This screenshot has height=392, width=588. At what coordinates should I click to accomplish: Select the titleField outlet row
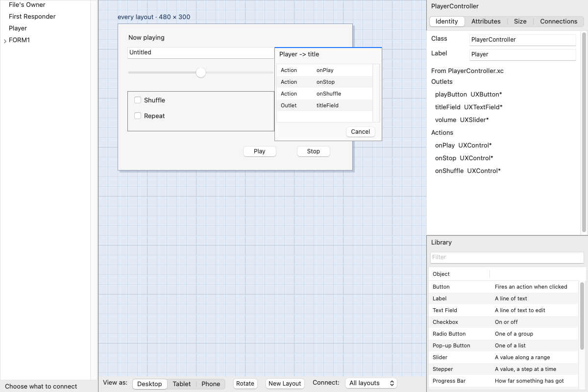coord(324,105)
